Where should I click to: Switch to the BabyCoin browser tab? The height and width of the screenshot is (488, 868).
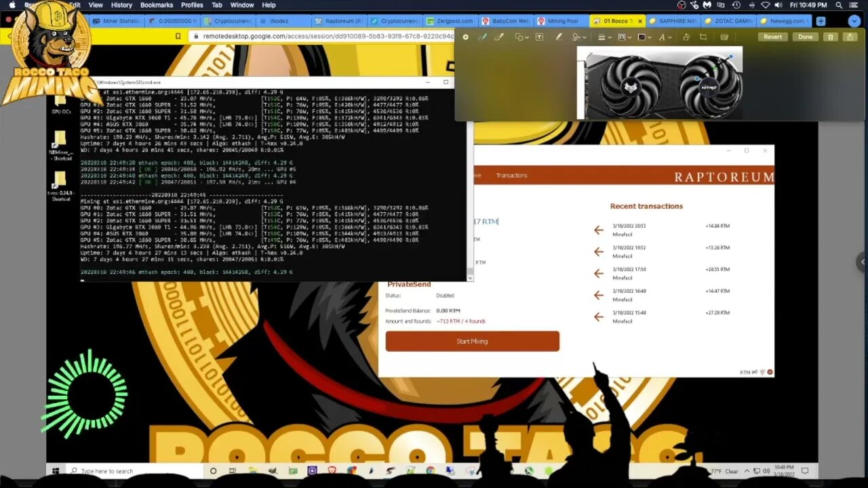tap(506, 21)
